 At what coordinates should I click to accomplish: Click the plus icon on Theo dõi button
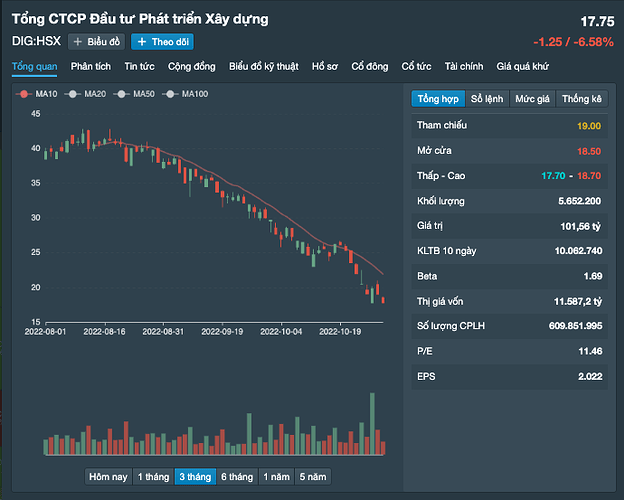click(141, 42)
